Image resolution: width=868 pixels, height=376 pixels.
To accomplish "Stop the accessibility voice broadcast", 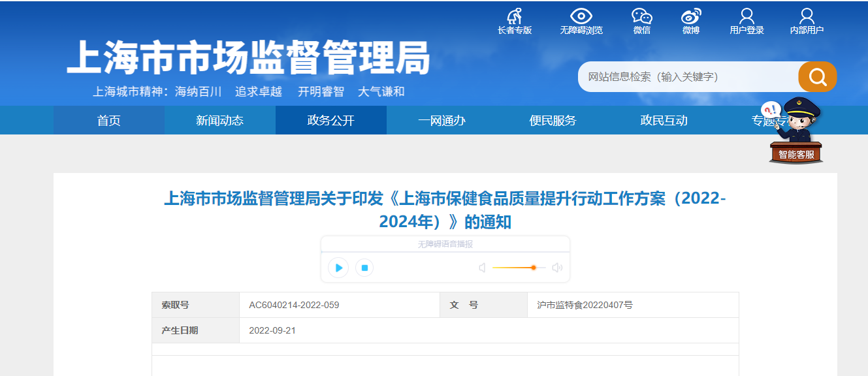I will pyautogui.click(x=364, y=268).
